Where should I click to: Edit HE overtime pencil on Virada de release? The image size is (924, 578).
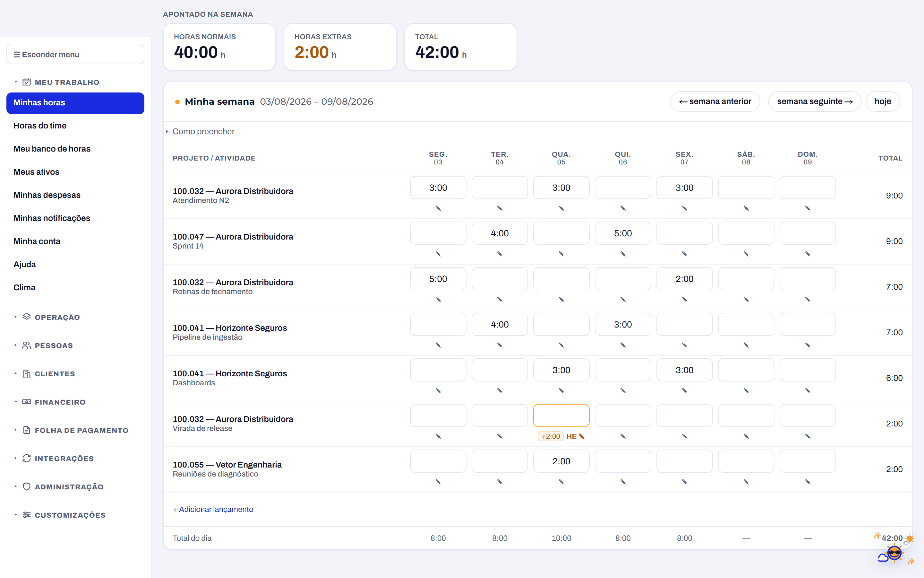[x=581, y=436]
